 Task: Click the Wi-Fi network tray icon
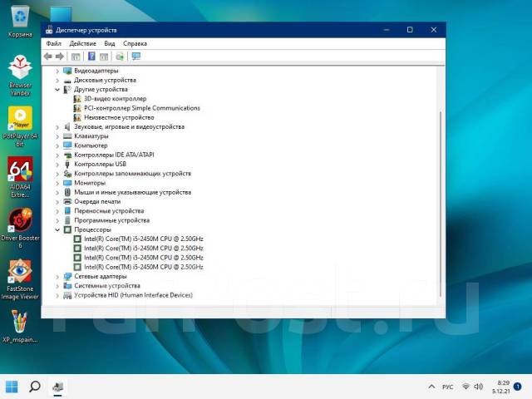pos(466,387)
